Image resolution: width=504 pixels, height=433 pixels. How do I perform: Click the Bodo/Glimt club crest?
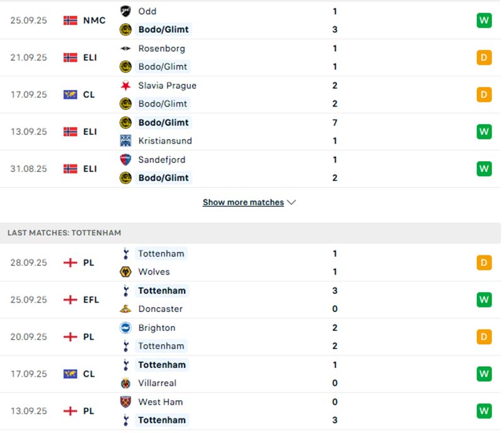[126, 29]
